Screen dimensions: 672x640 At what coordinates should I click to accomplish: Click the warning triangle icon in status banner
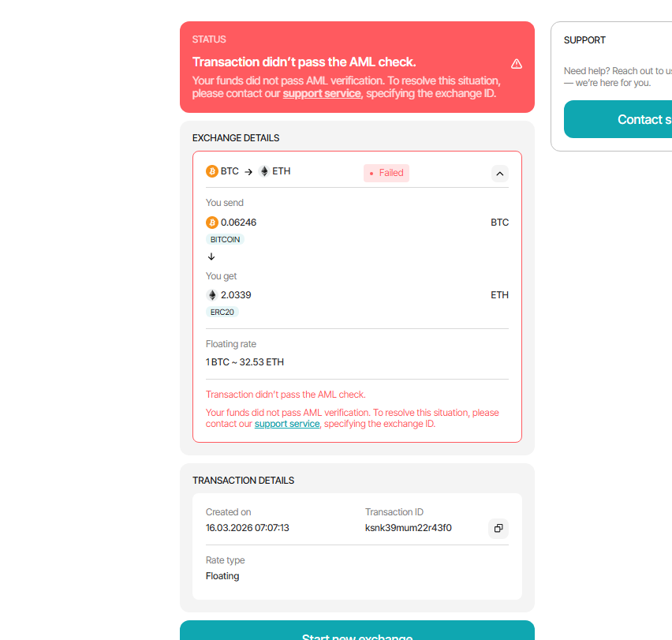pos(517,64)
